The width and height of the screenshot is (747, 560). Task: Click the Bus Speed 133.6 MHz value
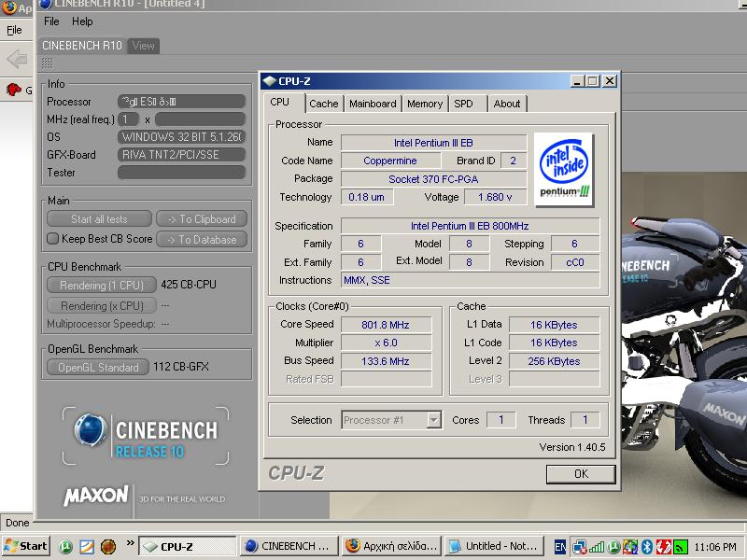coord(386,361)
